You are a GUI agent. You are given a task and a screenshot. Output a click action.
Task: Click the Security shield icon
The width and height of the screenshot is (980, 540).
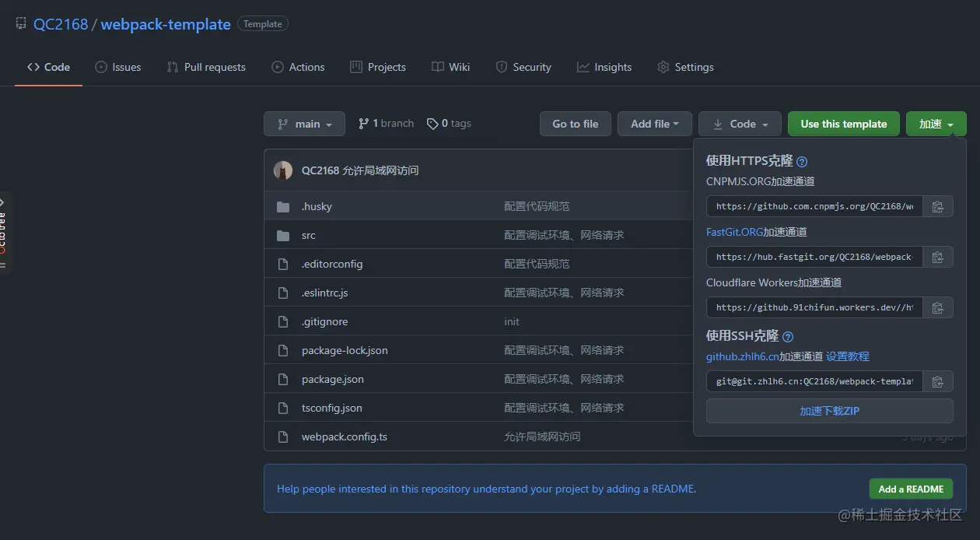point(502,67)
